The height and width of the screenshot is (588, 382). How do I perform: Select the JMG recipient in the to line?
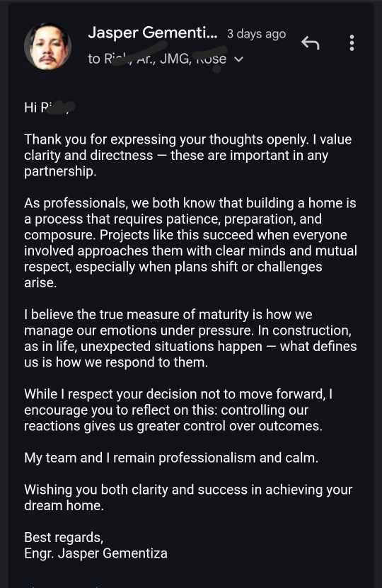(175, 59)
